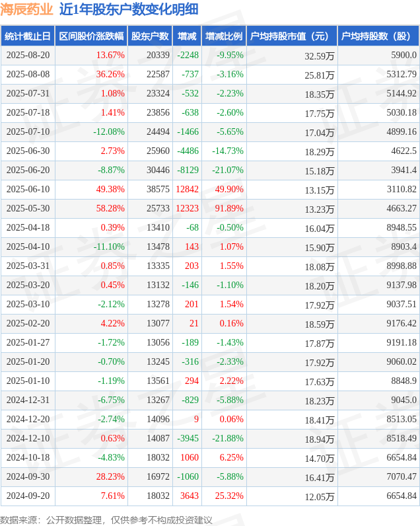The image size is (420, 526).
Task: Click the 统计截止日 column header
Action: pos(28,36)
